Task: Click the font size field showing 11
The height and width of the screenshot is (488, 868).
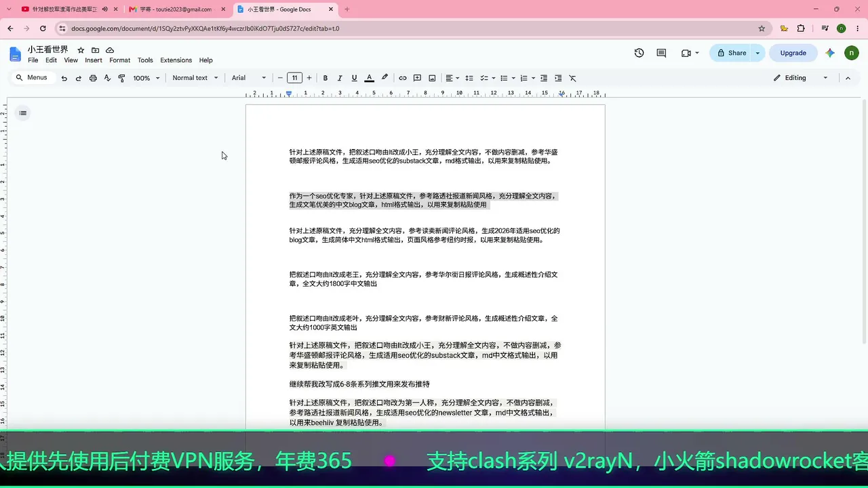Action: pos(294,78)
